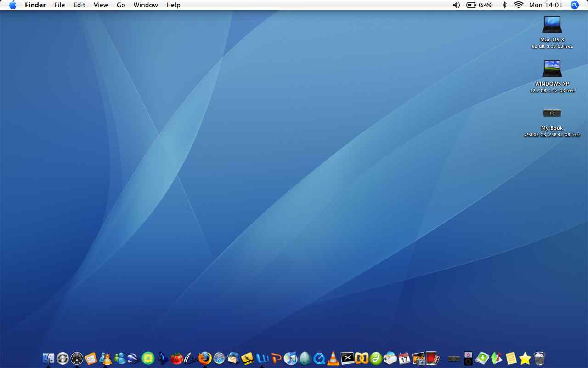
Task: Open the Trash in the Dock
Action: click(x=539, y=358)
